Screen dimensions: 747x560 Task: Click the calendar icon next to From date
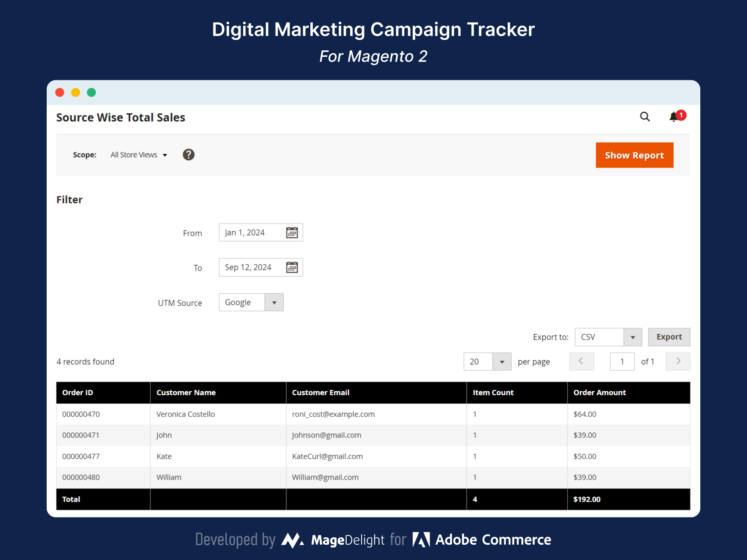click(292, 232)
